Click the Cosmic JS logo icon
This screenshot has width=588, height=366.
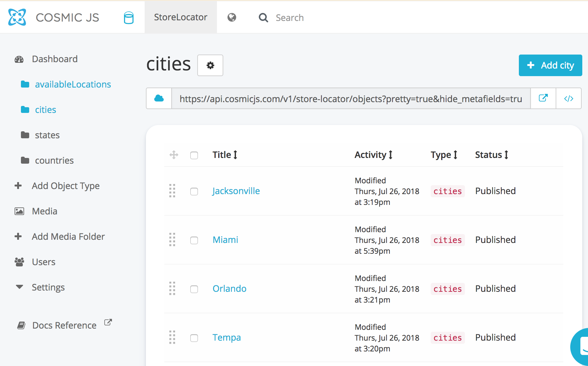coord(17,17)
